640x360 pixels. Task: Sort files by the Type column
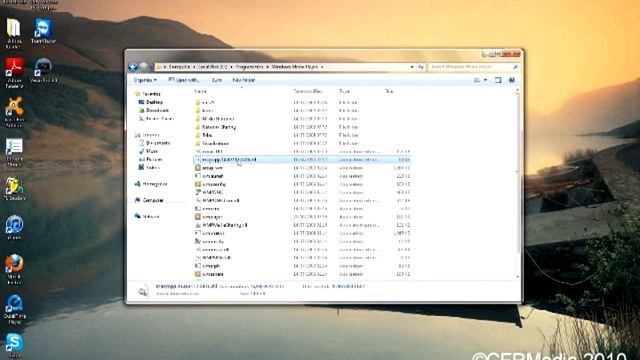344,91
